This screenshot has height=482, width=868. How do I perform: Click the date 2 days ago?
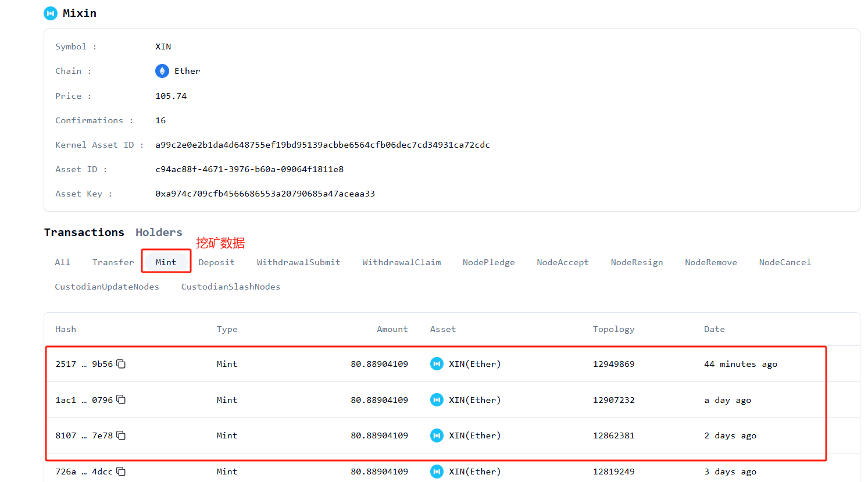[x=730, y=435]
